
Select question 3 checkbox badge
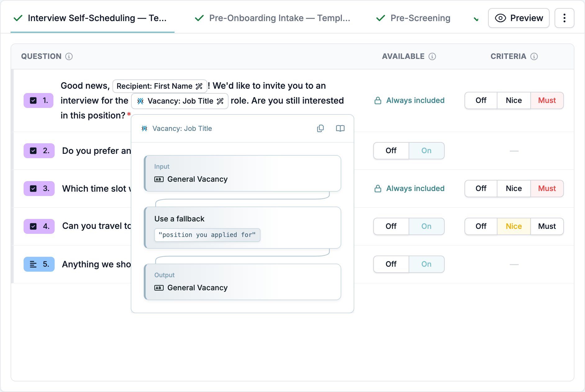pos(39,189)
